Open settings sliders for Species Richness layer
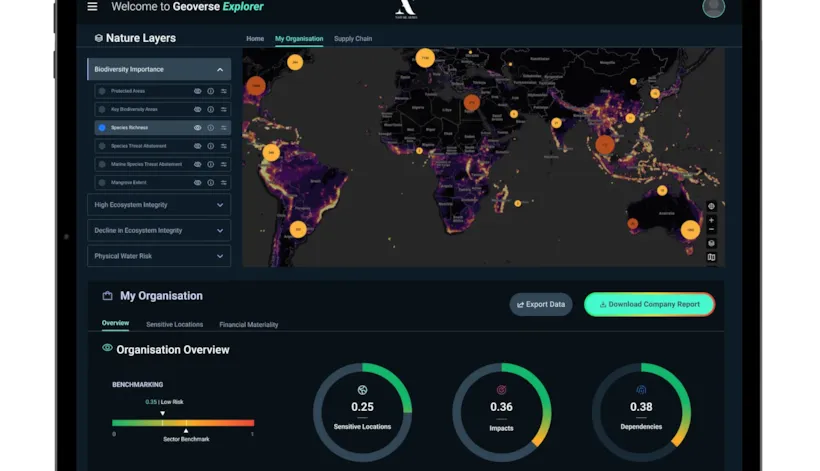Screen dimensions: 820x471 click(x=223, y=128)
